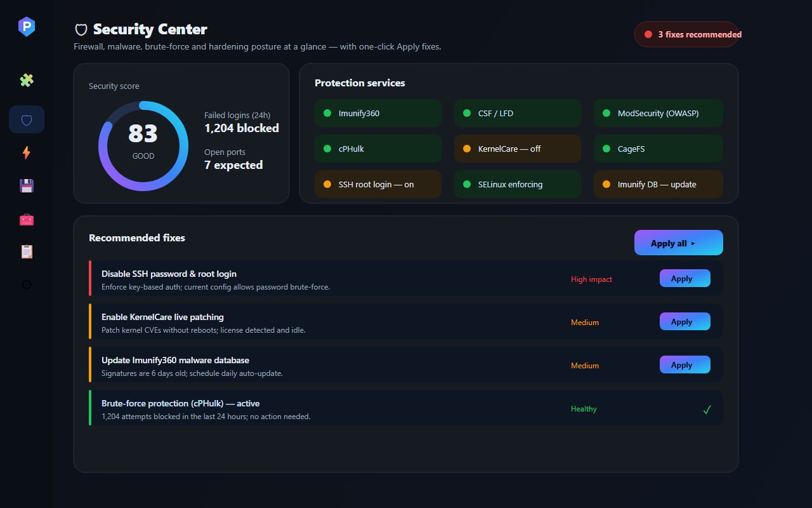
Task: Select the shield Security sidebar icon
Action: pyautogui.click(x=27, y=119)
